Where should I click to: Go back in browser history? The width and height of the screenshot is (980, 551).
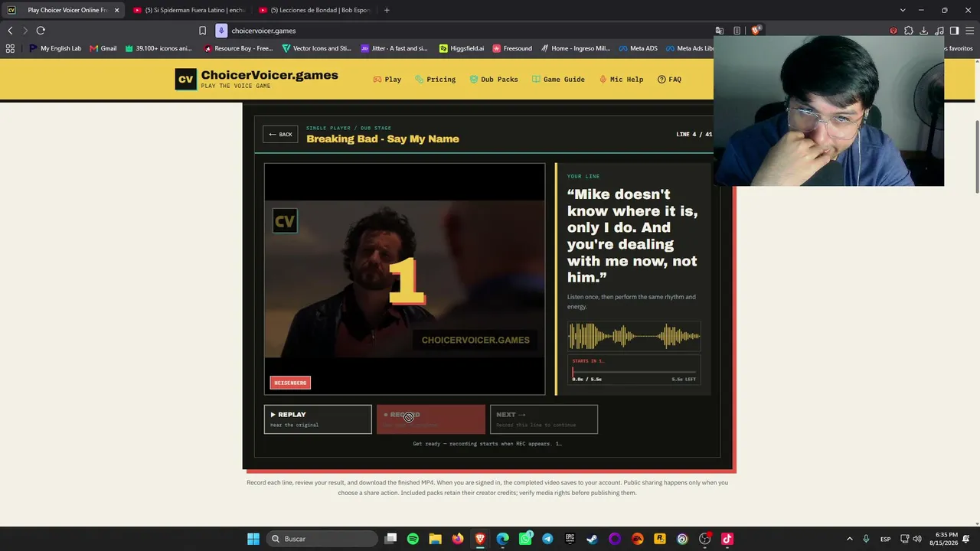point(10,31)
